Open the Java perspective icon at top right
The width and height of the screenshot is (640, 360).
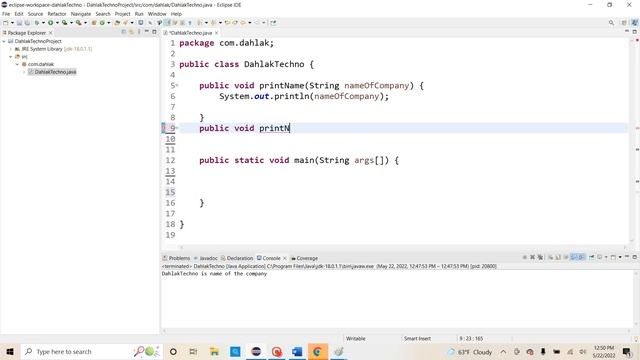click(635, 22)
